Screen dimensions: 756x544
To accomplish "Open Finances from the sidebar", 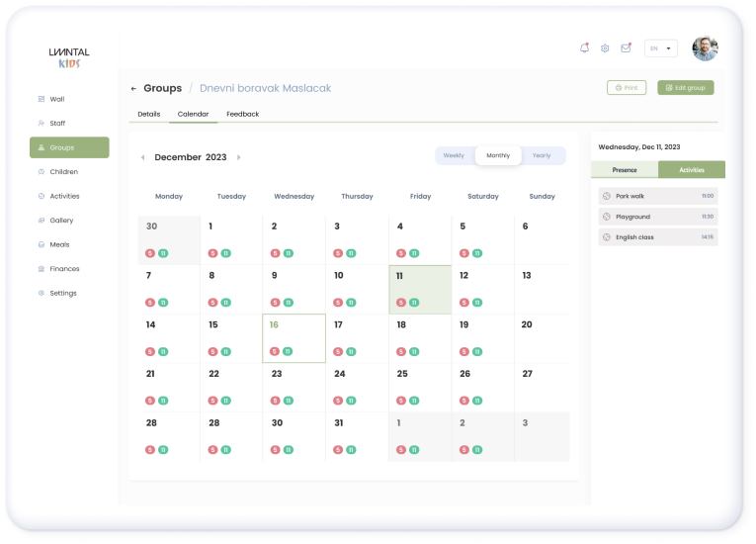I will click(x=64, y=269).
